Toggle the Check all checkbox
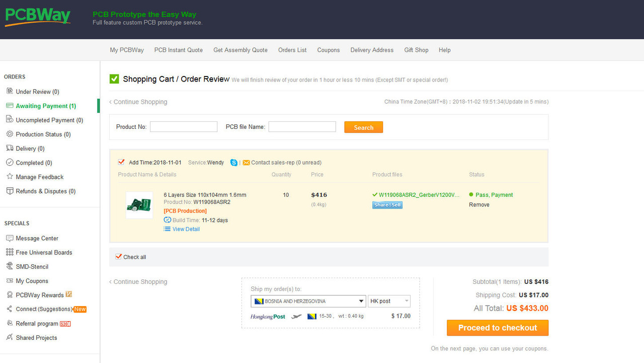The image size is (644, 363). 119,257
